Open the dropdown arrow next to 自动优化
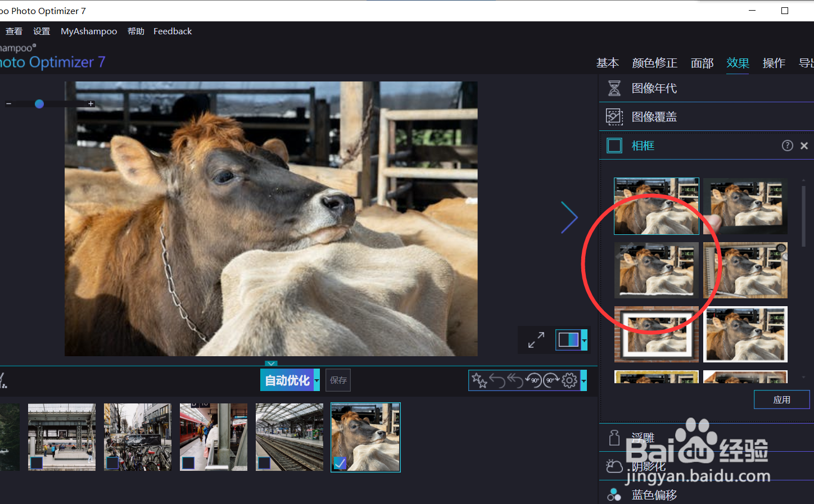814x504 pixels. 317,380
